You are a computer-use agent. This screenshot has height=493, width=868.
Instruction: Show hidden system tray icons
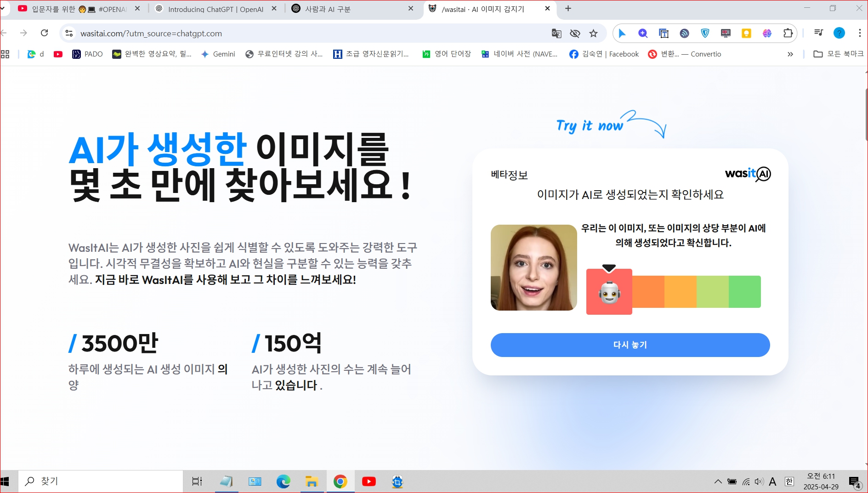point(718,482)
